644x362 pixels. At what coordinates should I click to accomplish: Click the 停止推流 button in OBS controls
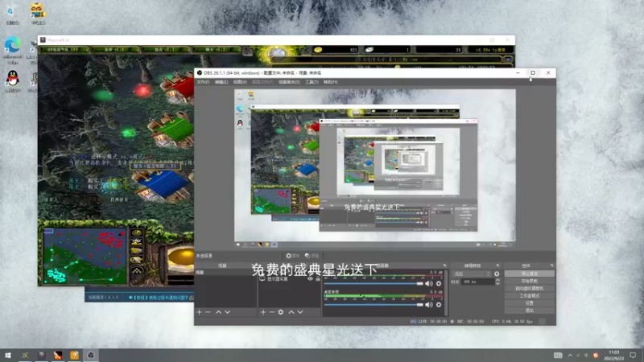coord(530,274)
